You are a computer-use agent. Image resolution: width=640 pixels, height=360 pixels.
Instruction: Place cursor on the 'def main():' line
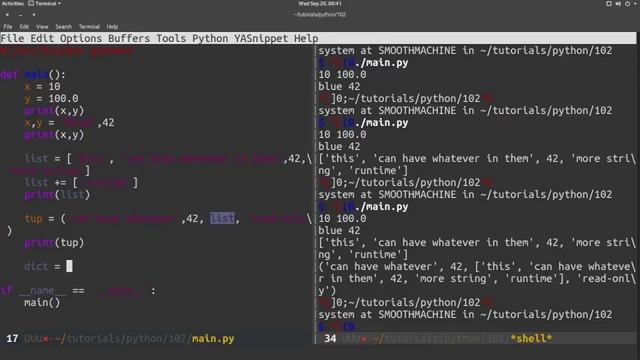(33, 75)
